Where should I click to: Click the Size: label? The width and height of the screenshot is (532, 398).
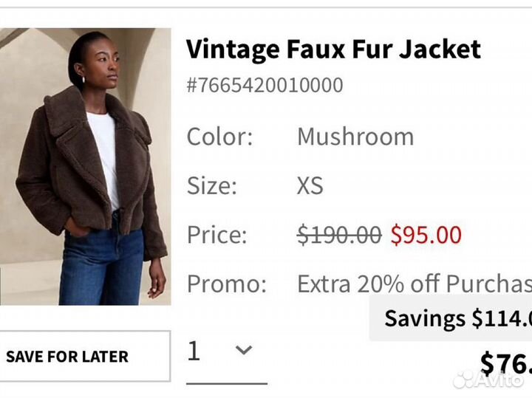(212, 186)
